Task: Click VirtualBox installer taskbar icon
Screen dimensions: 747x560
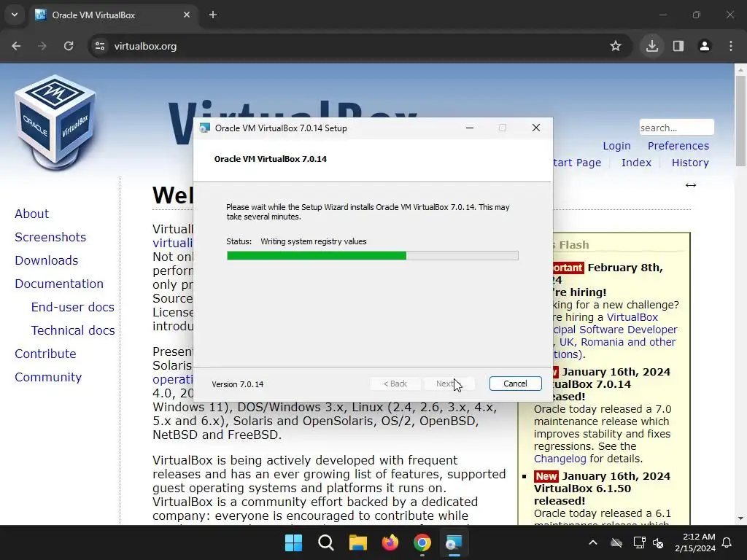Action: (x=454, y=542)
